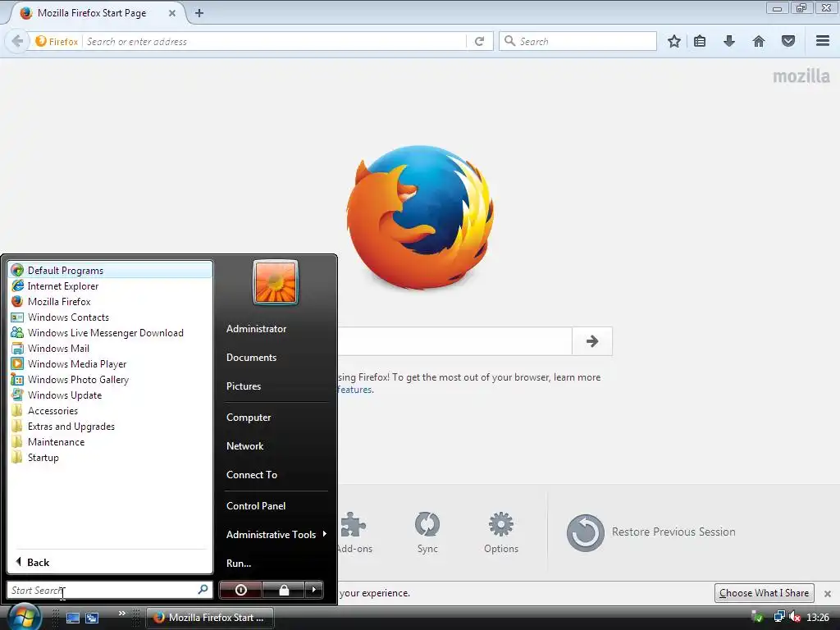Launch Mozilla Firefox from programs list

[111, 302]
